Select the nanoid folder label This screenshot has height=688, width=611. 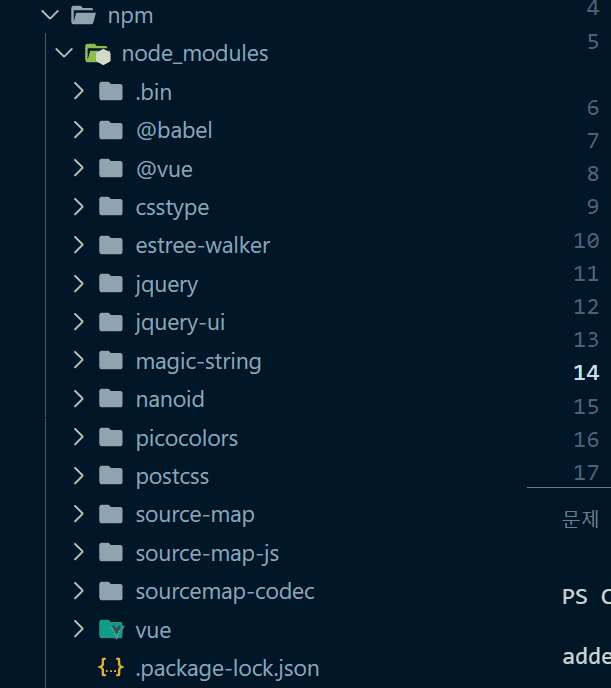tap(170, 399)
